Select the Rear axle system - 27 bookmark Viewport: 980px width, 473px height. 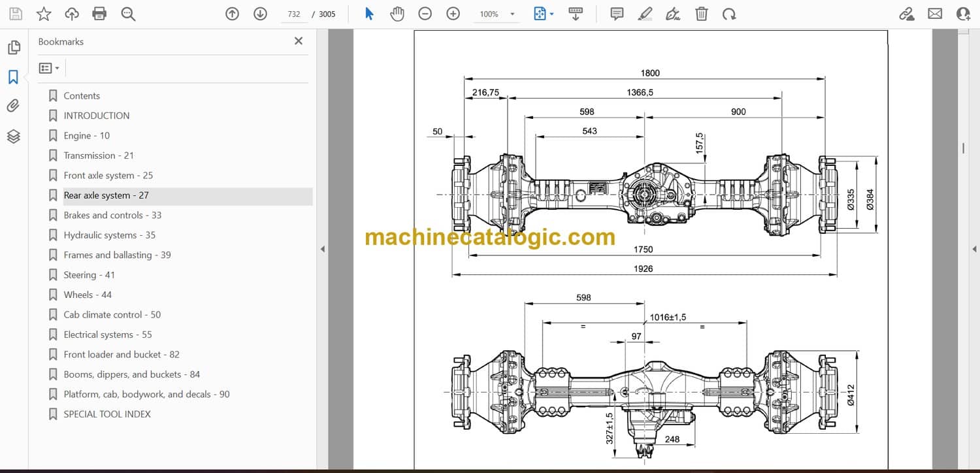106,195
